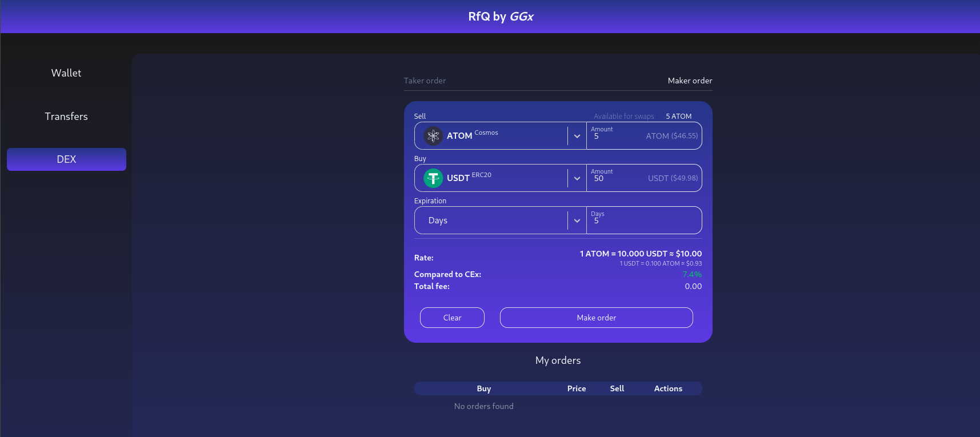Click the USDT ($49.98) value hint
Viewport: 980px width, 437px height.
(x=673, y=178)
